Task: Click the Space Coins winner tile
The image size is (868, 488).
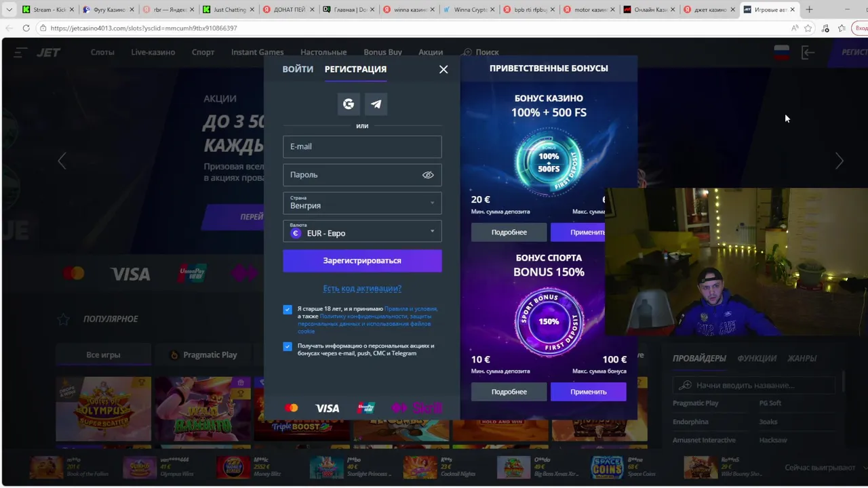Action: click(x=616, y=468)
